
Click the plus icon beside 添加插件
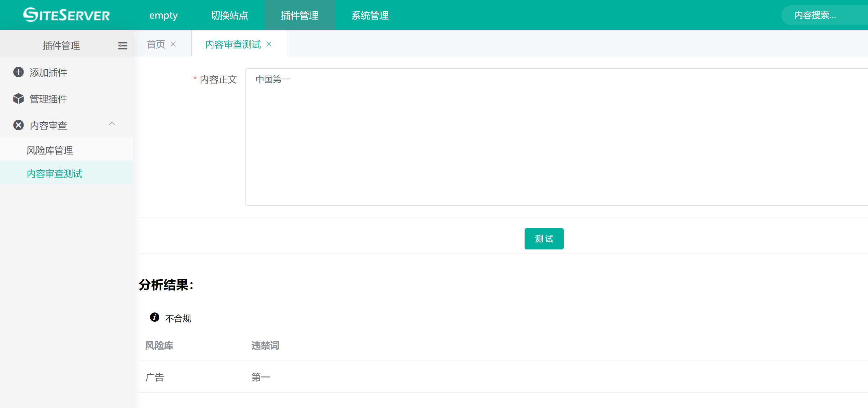[x=19, y=72]
